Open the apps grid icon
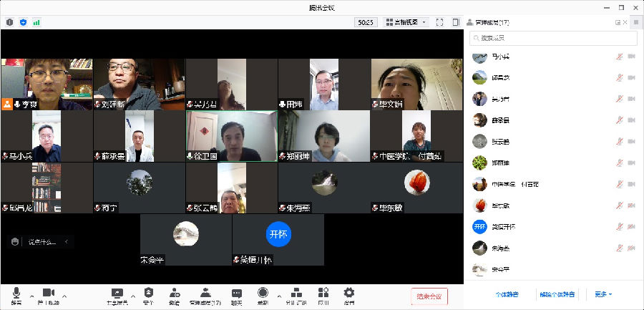This screenshot has height=310, width=644. tap(323, 293)
